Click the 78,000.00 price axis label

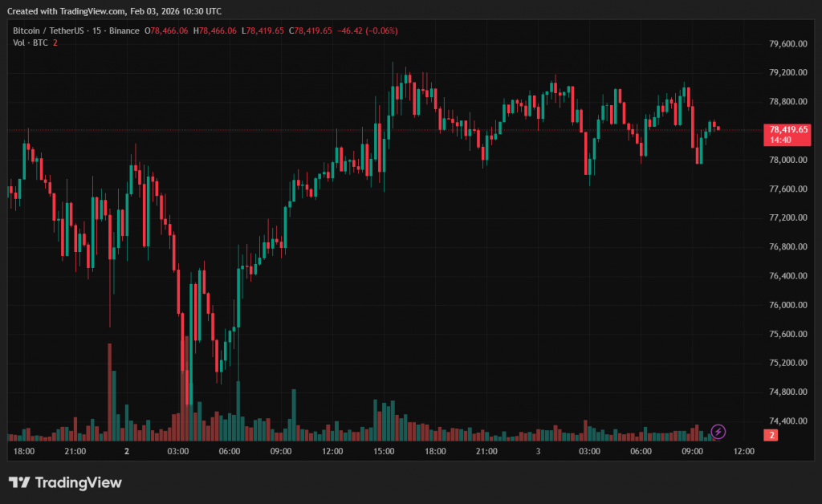click(x=787, y=160)
